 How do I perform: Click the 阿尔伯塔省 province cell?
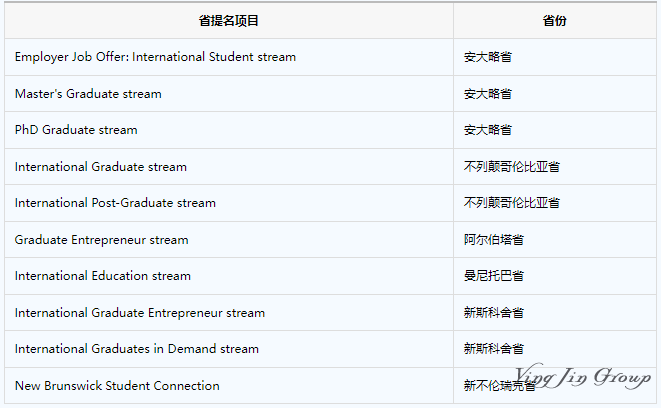click(555, 240)
